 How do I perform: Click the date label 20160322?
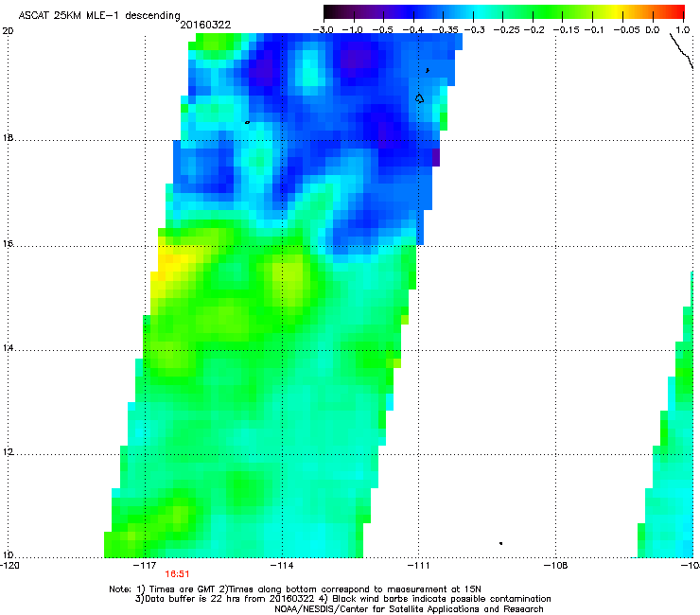205,25
